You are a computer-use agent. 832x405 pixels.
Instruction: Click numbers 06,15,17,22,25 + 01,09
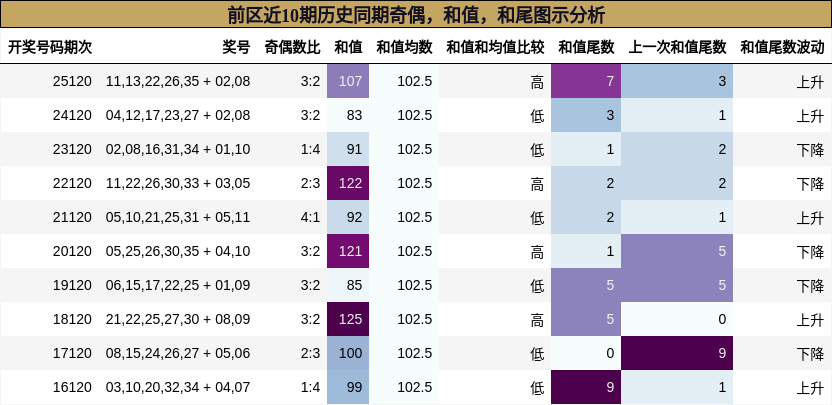(x=178, y=285)
